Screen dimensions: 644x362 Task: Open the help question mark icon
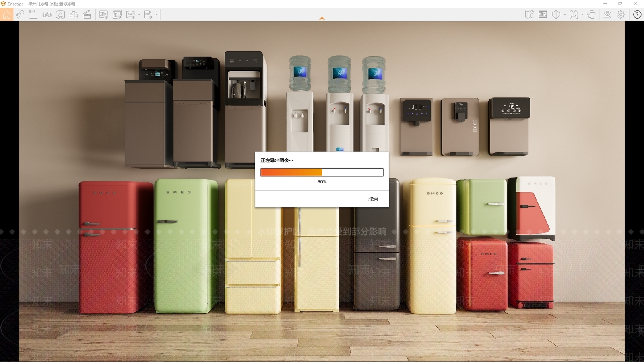pos(637,15)
